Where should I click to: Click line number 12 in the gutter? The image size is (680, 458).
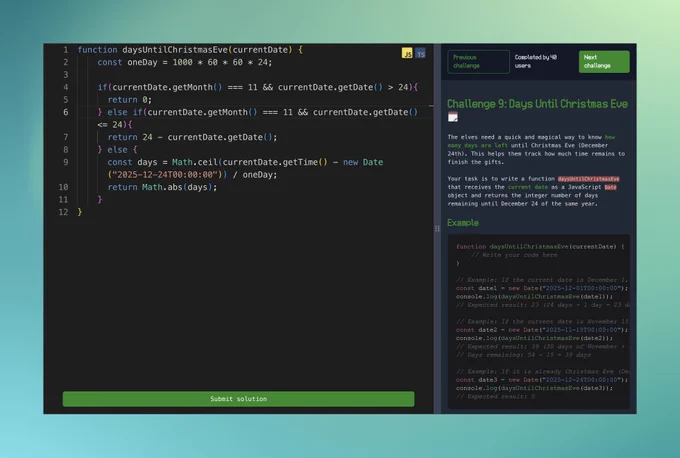pos(63,212)
